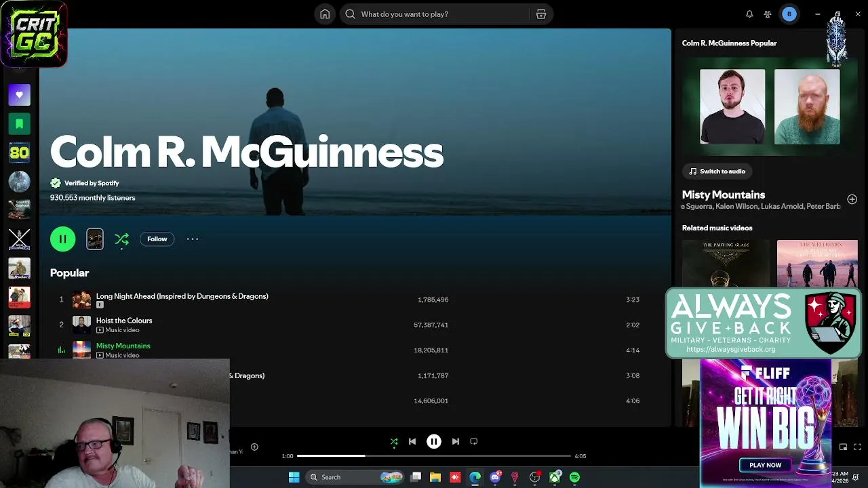Toggle repeat in the player bar

tap(474, 441)
